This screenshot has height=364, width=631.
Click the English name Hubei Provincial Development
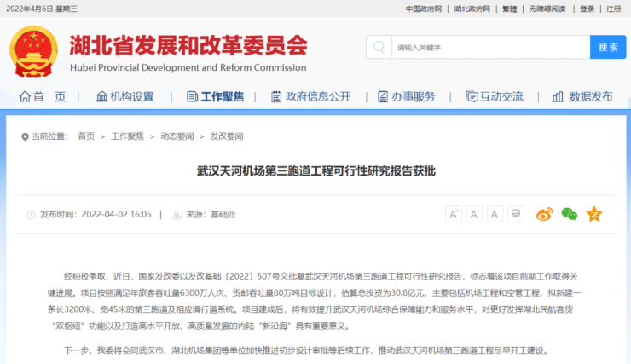click(188, 67)
